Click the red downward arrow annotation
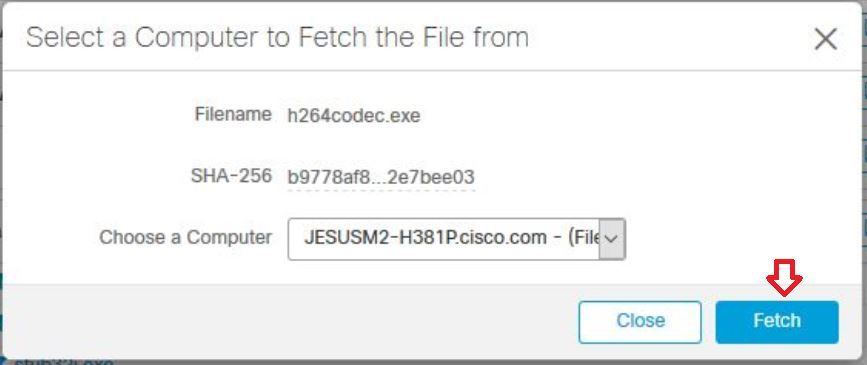867x365 pixels. point(784,278)
